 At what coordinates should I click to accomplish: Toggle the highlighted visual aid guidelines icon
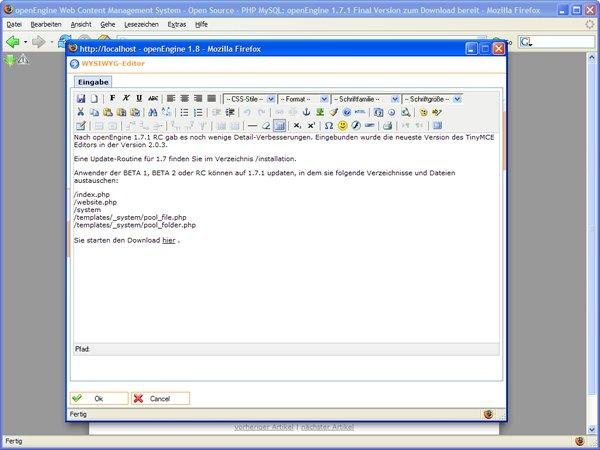click(280, 126)
